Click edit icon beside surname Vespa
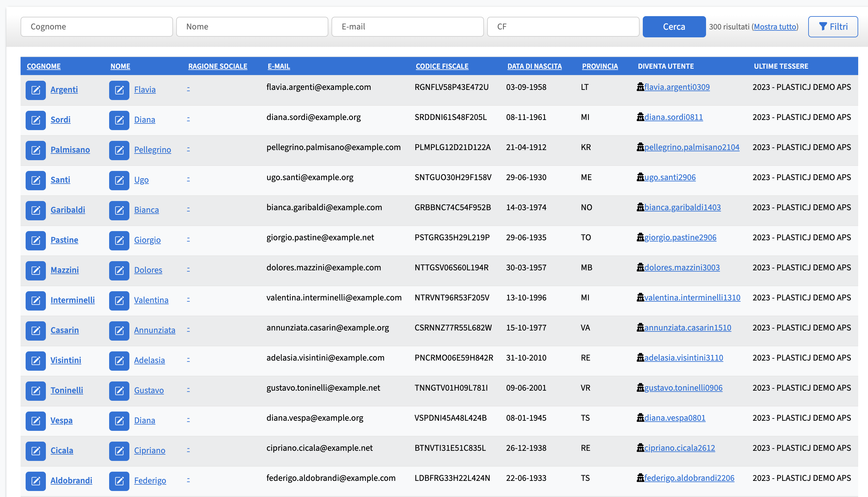This screenshot has height=497, width=868. click(36, 420)
